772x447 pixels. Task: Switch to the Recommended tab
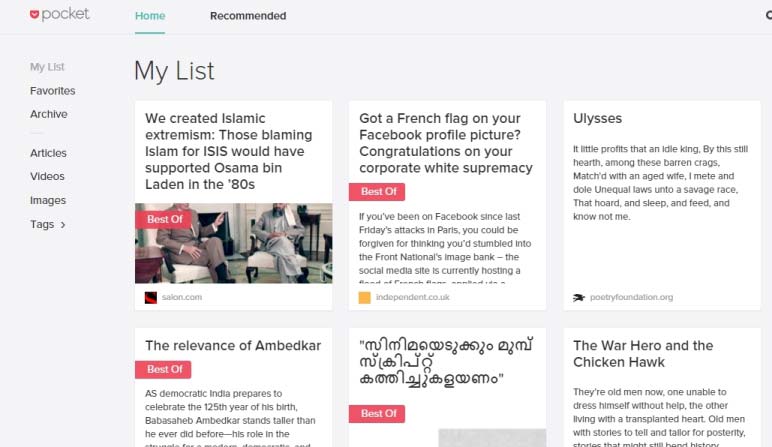tap(248, 16)
